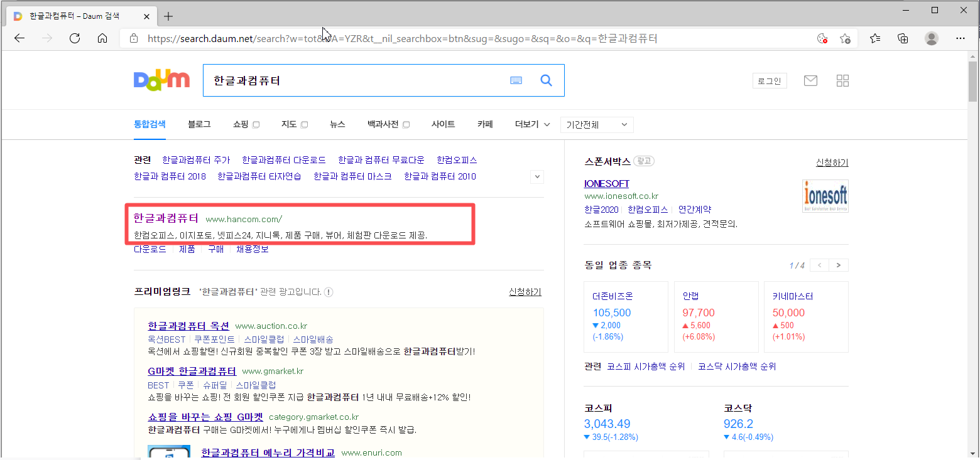The image size is (980, 460).
Task: Open the 기간전체 period dropdown
Action: 597,124
